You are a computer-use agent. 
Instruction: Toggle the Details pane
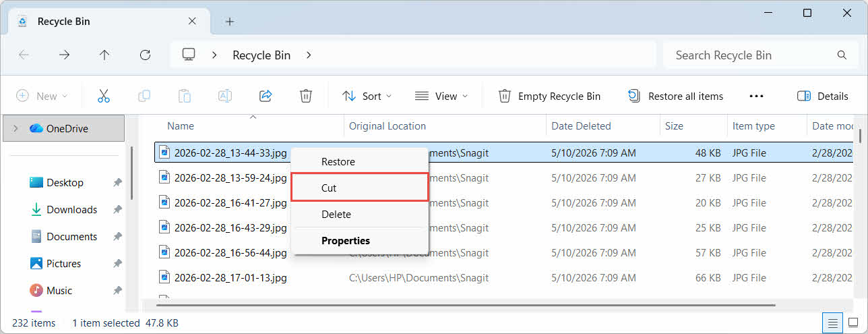click(822, 96)
